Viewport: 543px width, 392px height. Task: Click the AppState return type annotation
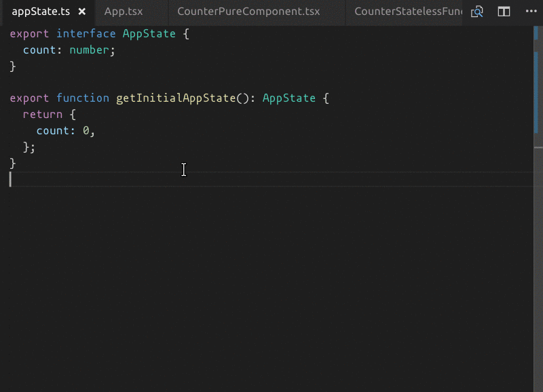click(289, 98)
